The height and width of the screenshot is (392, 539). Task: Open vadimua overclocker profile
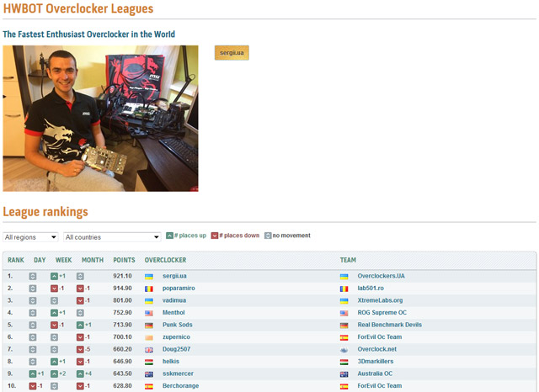174,300
